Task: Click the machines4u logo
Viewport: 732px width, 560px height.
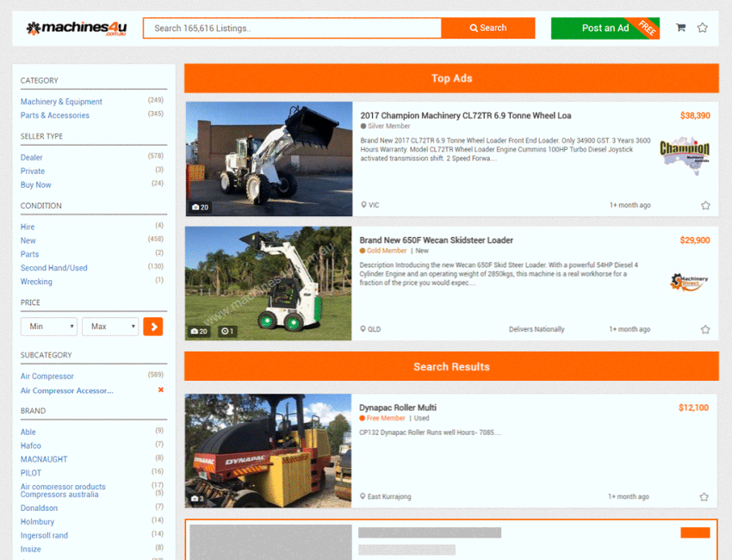Action: (x=76, y=28)
